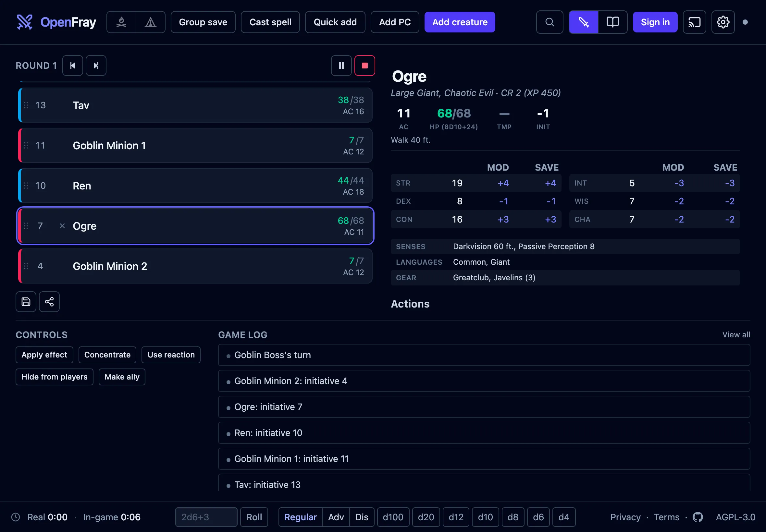This screenshot has width=766, height=532.
Task: Toggle Hide from players
Action: point(54,377)
